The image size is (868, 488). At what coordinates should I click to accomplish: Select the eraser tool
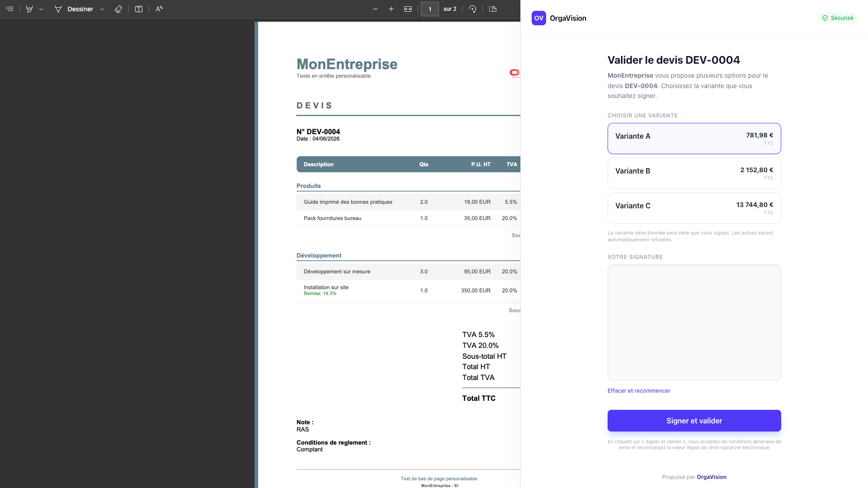click(118, 9)
